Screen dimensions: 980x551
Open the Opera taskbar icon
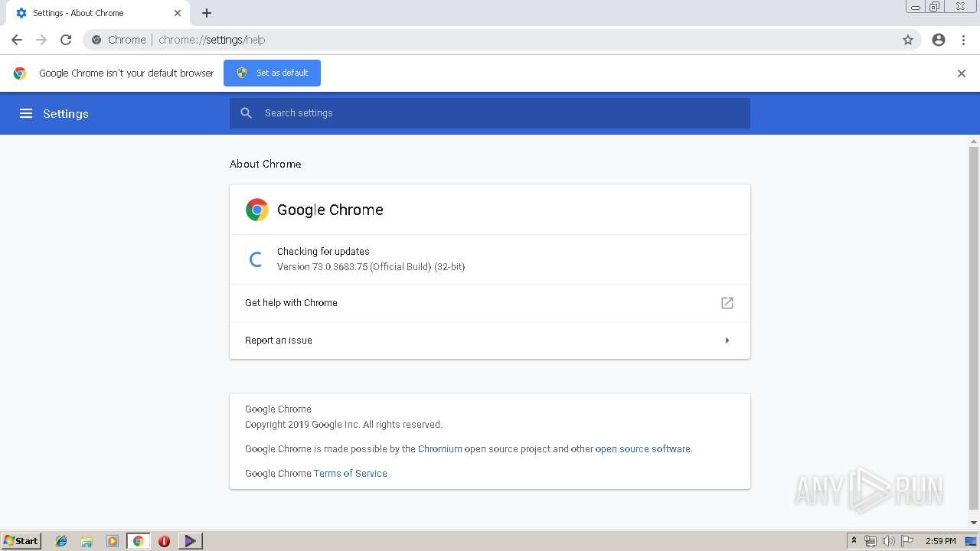tap(164, 541)
